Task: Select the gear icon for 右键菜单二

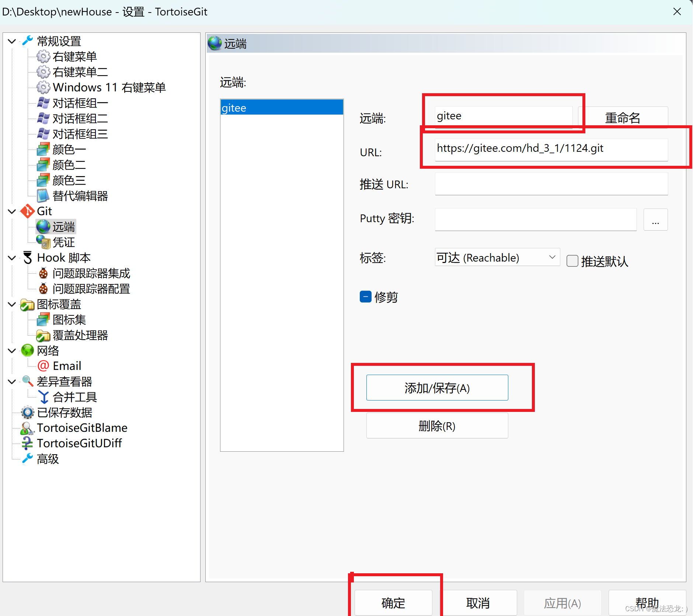Action: 43,72
